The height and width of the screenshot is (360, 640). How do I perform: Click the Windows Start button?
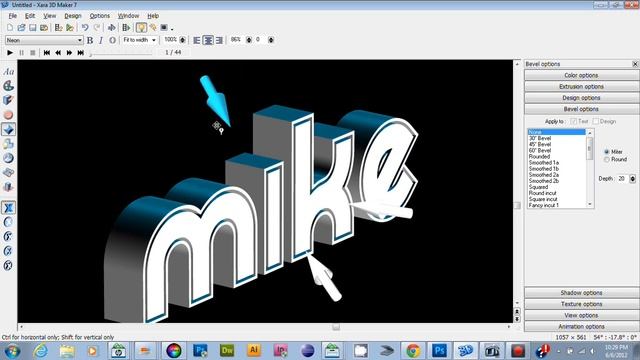click(13, 351)
